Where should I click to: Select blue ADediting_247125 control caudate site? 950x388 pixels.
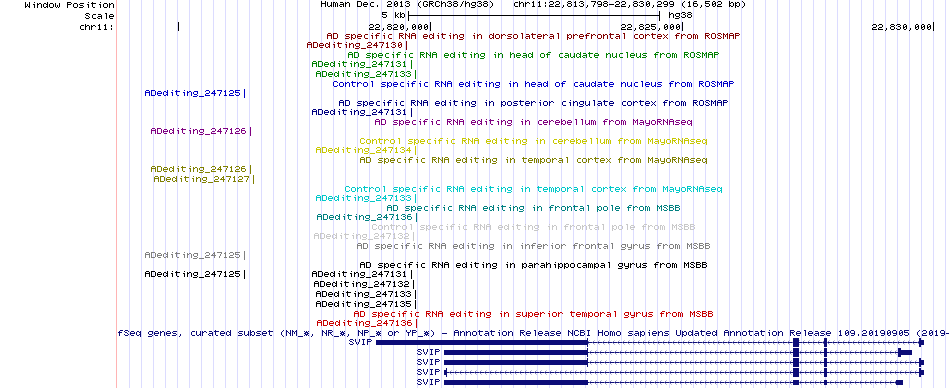(195, 93)
